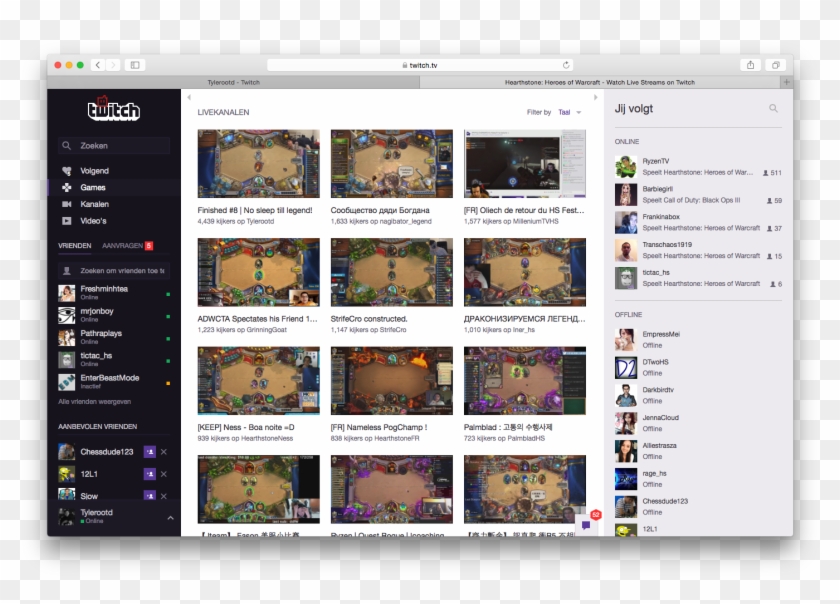Switch to the Aanvragen tab
Image resolution: width=840 pixels, height=604 pixels.
pyautogui.click(x=122, y=245)
